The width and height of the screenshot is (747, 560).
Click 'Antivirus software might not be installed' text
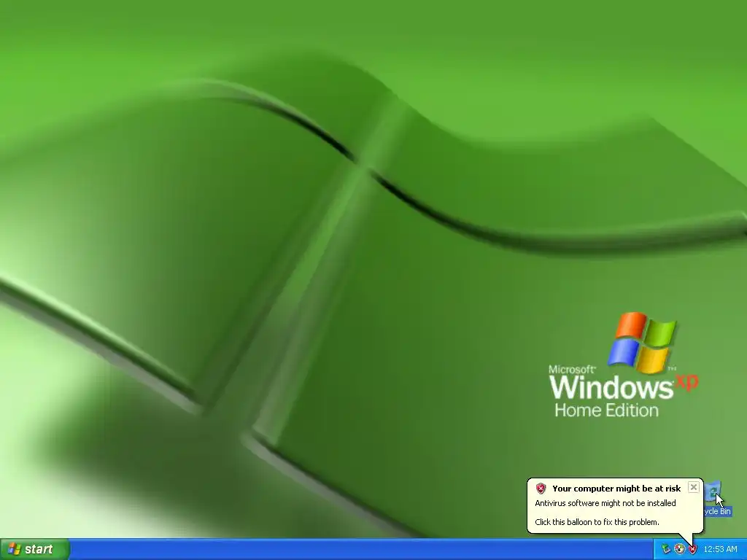coord(605,503)
